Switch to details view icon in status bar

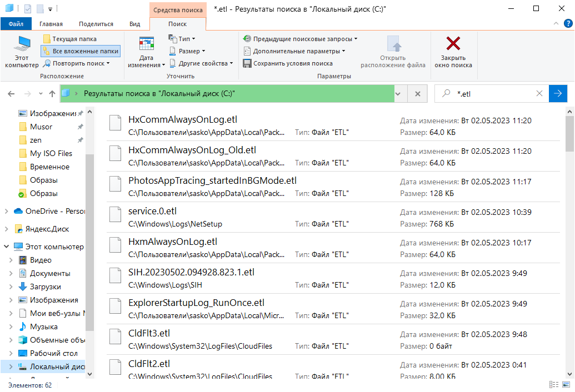554,385
